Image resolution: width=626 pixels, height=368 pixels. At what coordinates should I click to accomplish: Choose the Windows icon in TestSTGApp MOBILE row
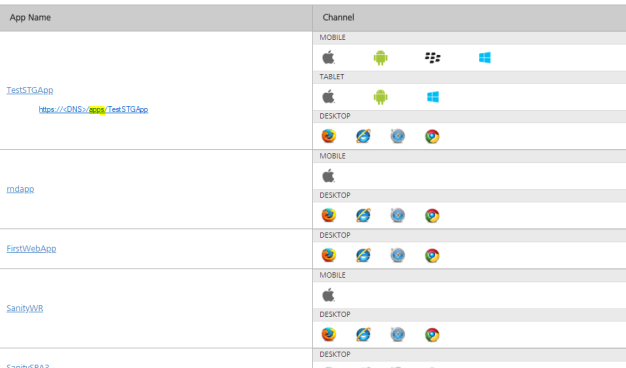[x=485, y=58]
